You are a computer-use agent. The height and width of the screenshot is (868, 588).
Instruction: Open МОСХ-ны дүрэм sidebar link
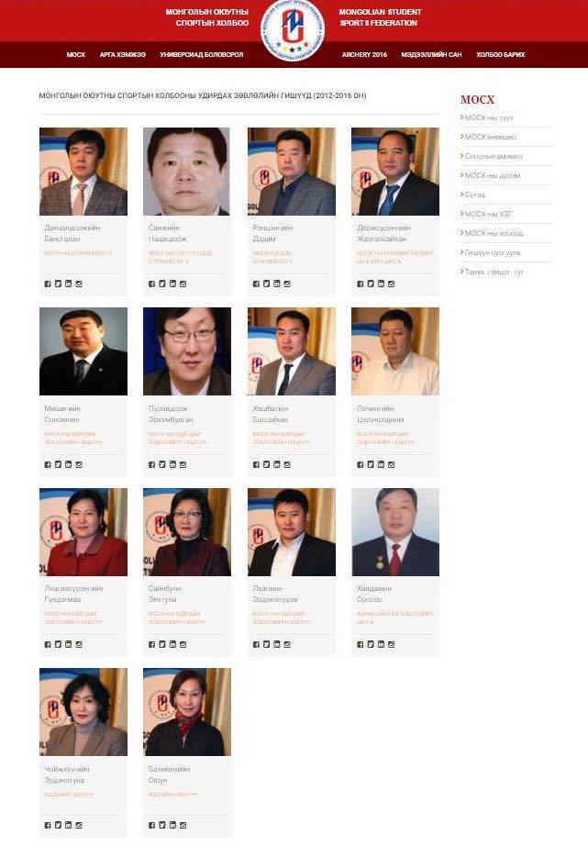(x=493, y=175)
